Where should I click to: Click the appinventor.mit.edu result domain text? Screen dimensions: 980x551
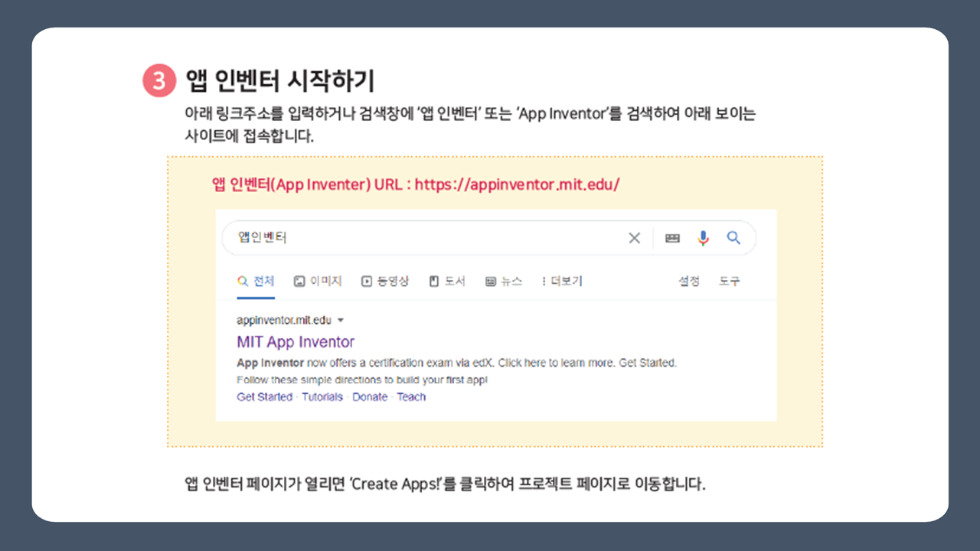tap(284, 320)
